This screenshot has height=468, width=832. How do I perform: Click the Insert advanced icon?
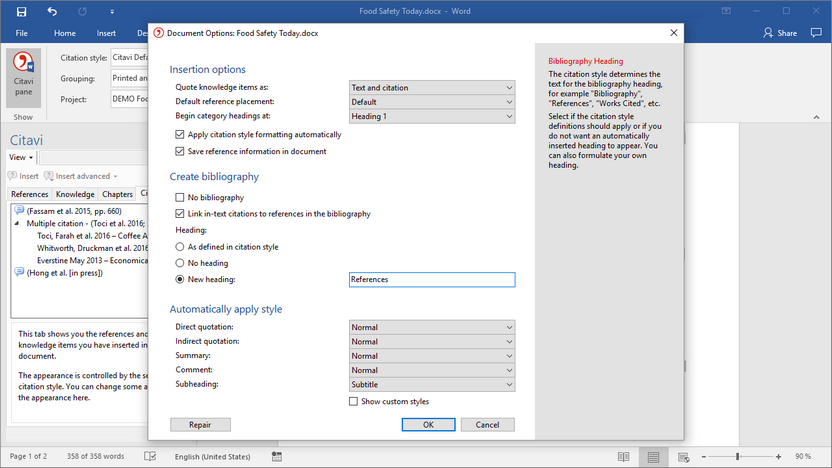click(x=49, y=176)
